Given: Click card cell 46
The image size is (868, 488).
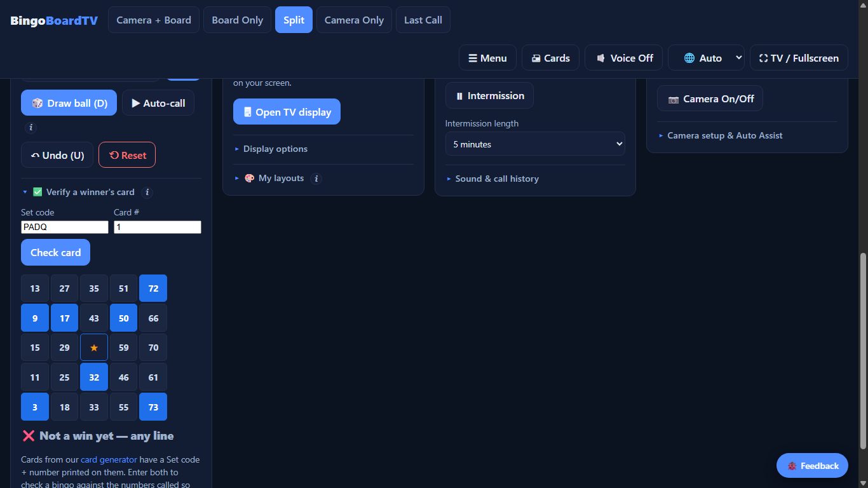Looking at the screenshot, I should pyautogui.click(x=123, y=377).
